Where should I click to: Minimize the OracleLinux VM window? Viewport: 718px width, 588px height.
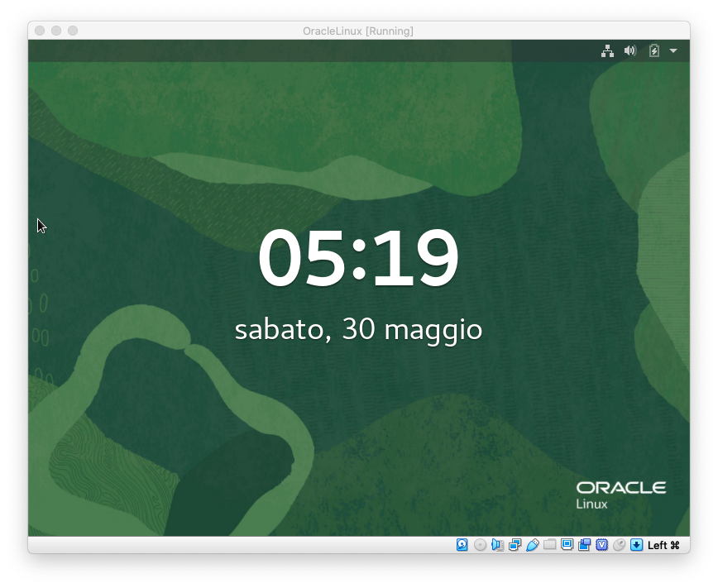56,31
